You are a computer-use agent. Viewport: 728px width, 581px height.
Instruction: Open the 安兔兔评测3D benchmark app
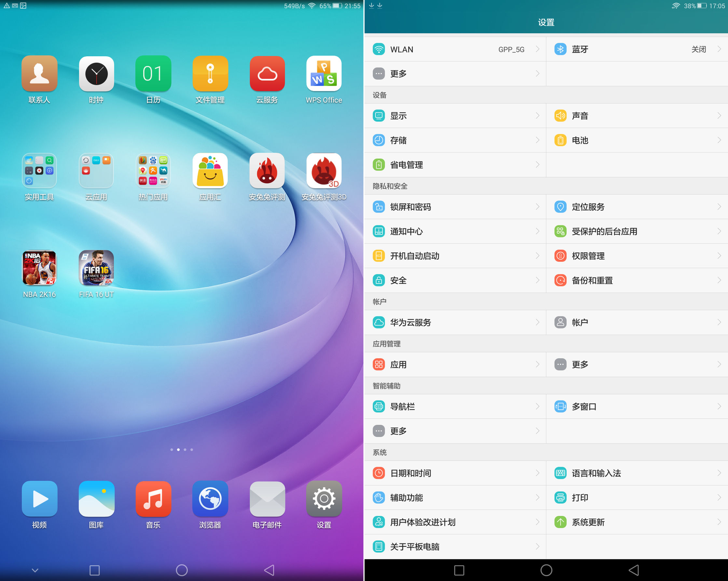[323, 171]
